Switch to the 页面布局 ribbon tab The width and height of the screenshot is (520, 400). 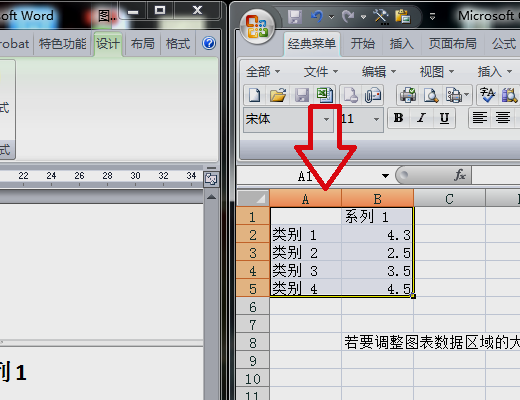click(x=452, y=44)
